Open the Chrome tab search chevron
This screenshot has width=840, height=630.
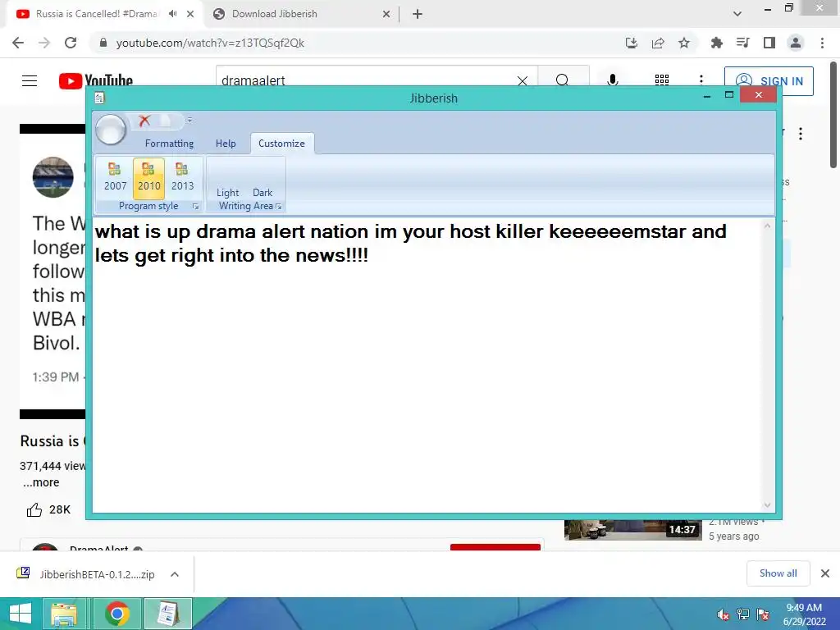coord(737,14)
